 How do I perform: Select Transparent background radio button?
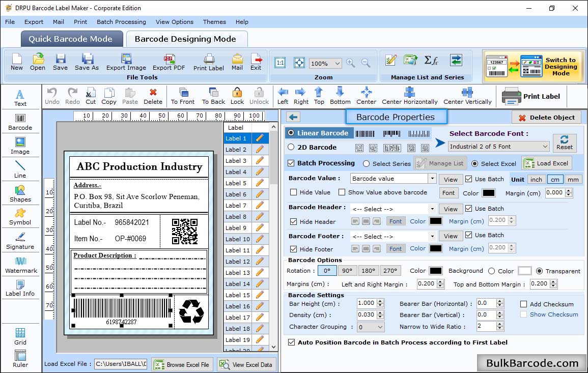pyautogui.click(x=539, y=271)
